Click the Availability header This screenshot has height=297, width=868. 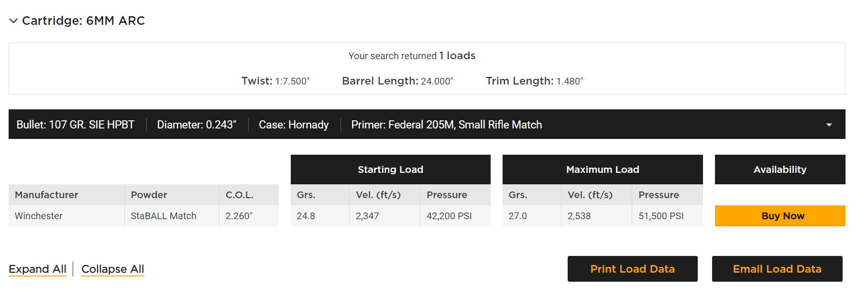pos(780,170)
